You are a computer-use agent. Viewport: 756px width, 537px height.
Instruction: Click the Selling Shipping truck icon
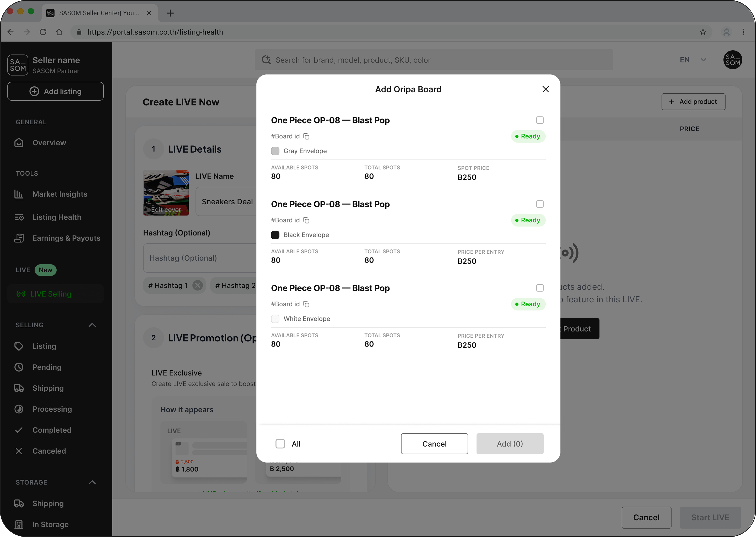pyautogui.click(x=19, y=388)
